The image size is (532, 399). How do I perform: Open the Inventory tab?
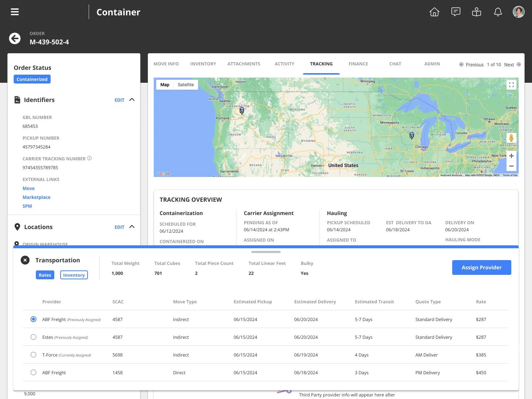[203, 64]
